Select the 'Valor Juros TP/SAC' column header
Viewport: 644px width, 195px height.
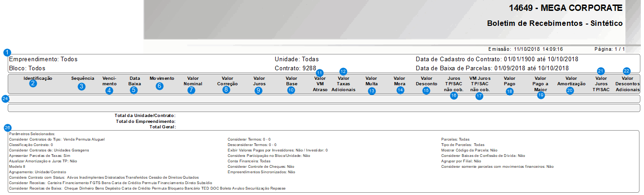[601, 84]
